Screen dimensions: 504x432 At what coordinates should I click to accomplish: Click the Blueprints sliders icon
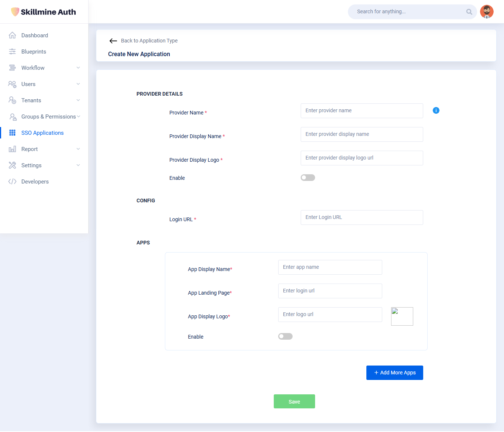13,52
